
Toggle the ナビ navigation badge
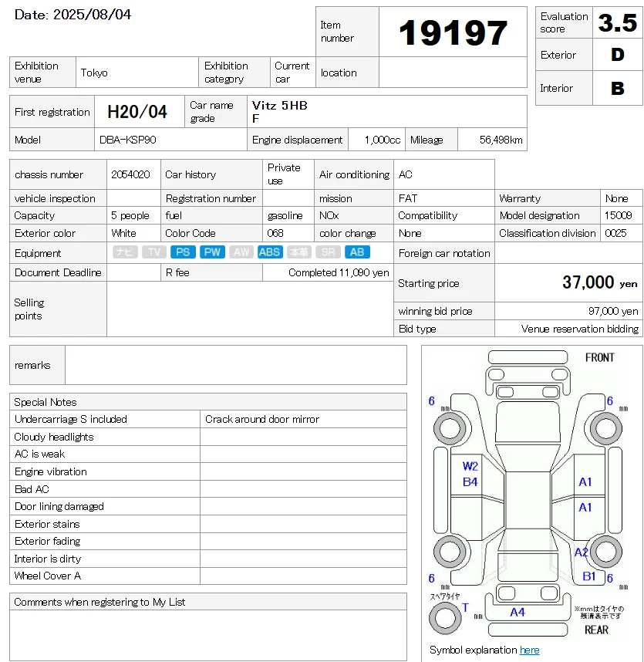click(x=123, y=252)
